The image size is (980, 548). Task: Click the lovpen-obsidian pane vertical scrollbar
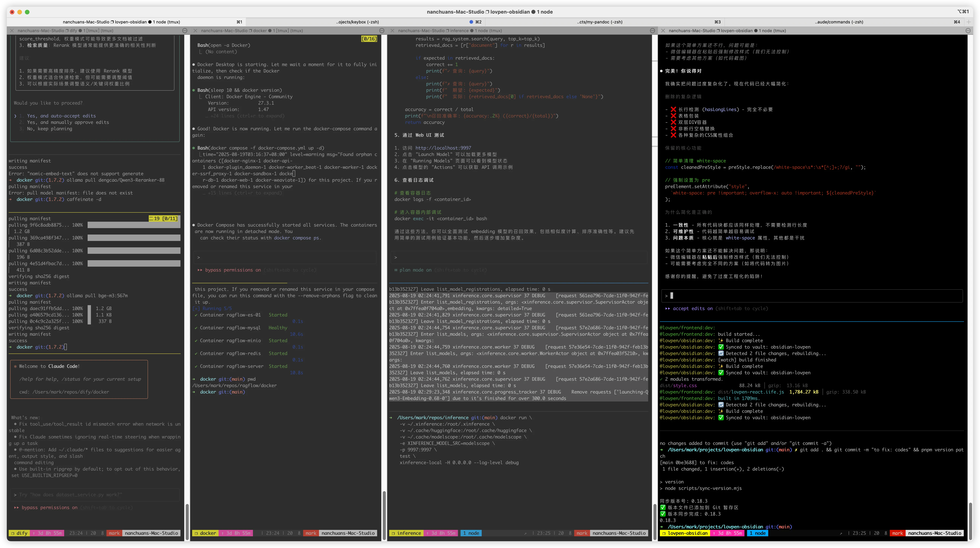[971, 521]
